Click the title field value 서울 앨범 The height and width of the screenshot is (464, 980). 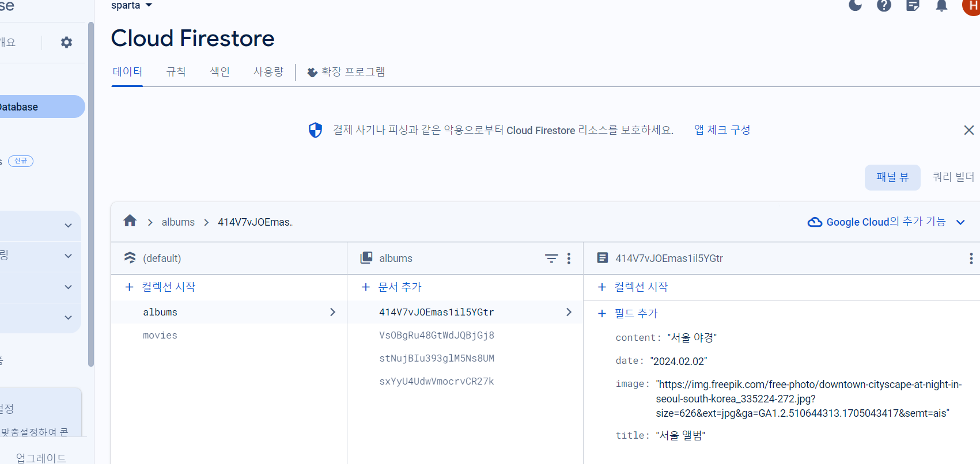coord(680,435)
